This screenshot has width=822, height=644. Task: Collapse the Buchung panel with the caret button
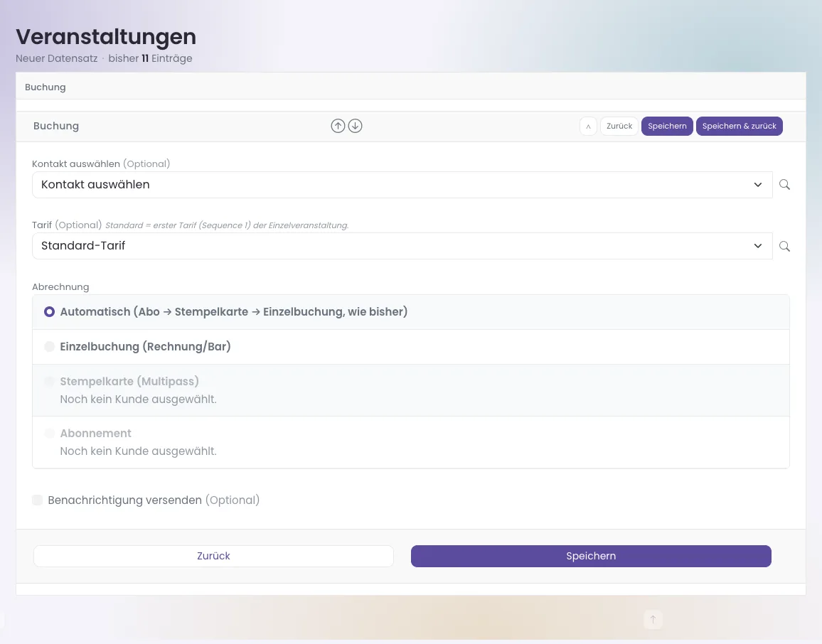pos(588,127)
